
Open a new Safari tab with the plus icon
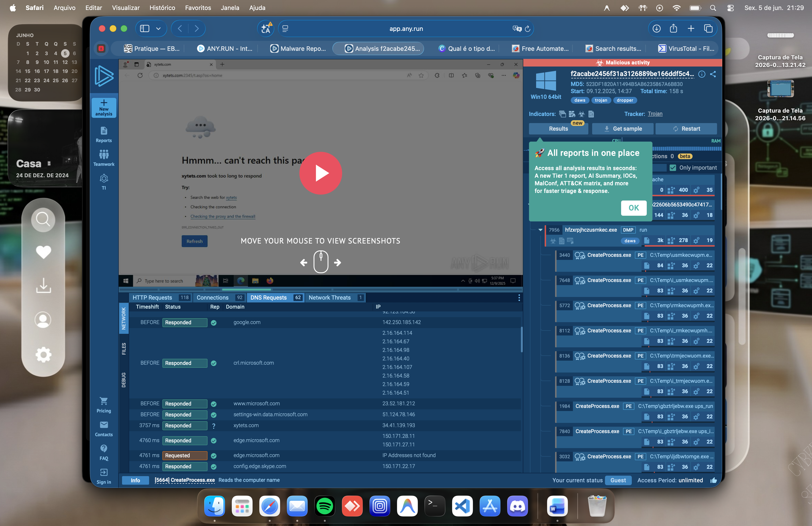(691, 29)
